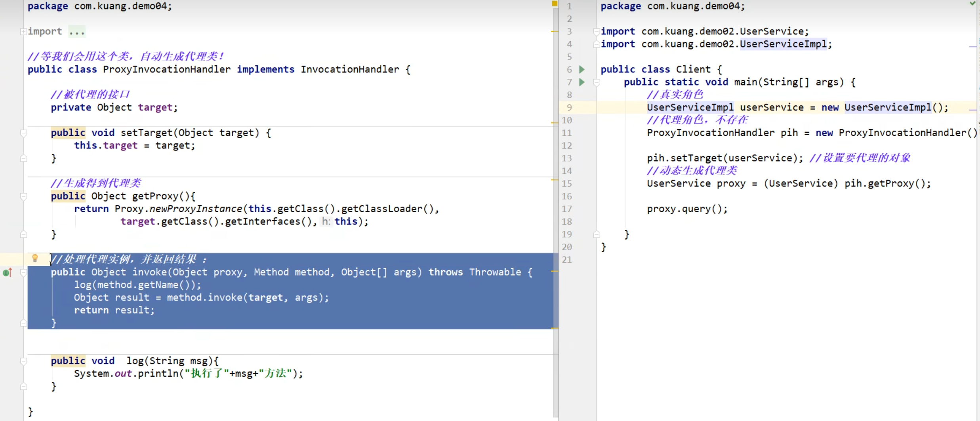Image resolution: width=980 pixels, height=421 pixels.
Task: Run the Client class from gutter icon
Action: 582,69
